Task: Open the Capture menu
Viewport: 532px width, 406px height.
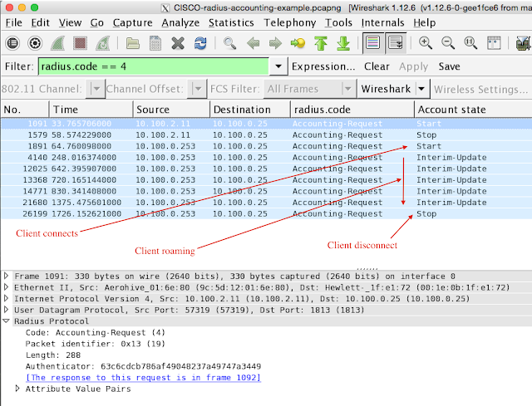Action: tap(133, 22)
